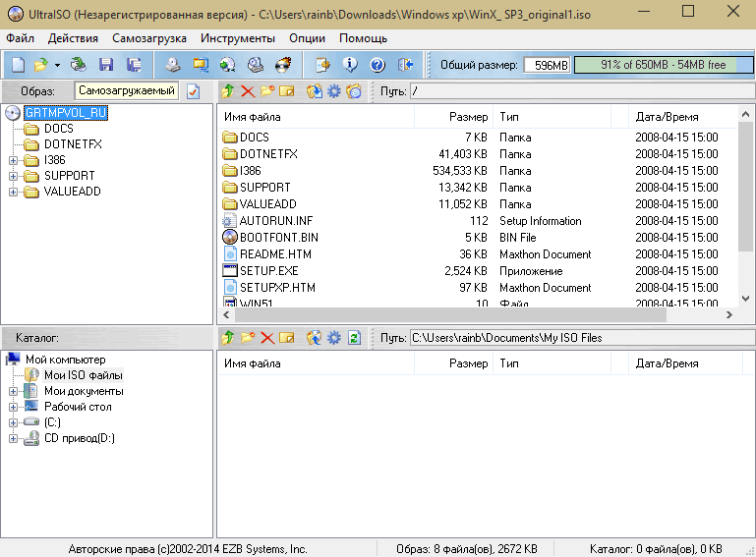
Task: Click red X delete in catalog toolbar
Action: tap(267, 338)
